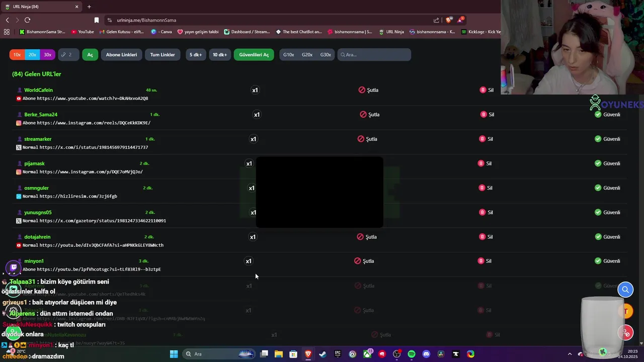Screen dimensions: 644x362
Task: Open File Explorer from the taskbar
Action: (278, 354)
